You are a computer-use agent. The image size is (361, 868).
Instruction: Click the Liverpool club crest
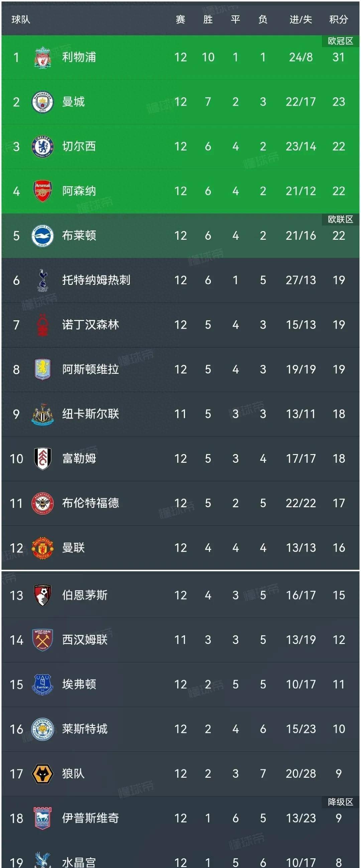point(42,57)
